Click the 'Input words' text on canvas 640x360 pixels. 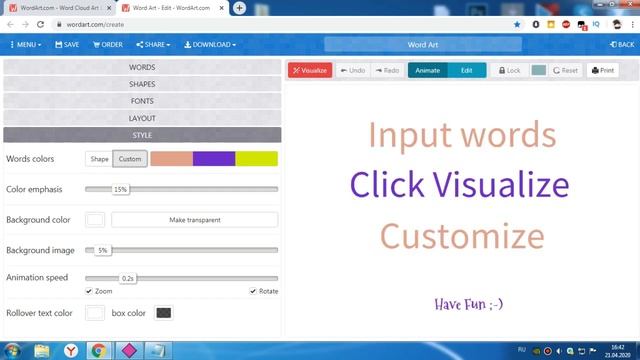(462, 135)
